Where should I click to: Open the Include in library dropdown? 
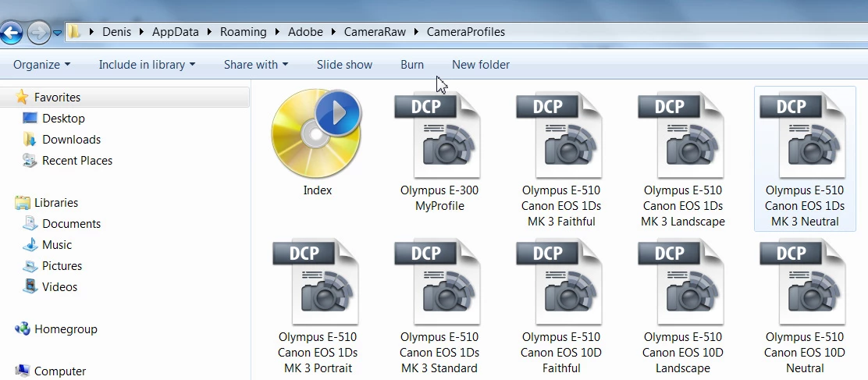click(147, 65)
